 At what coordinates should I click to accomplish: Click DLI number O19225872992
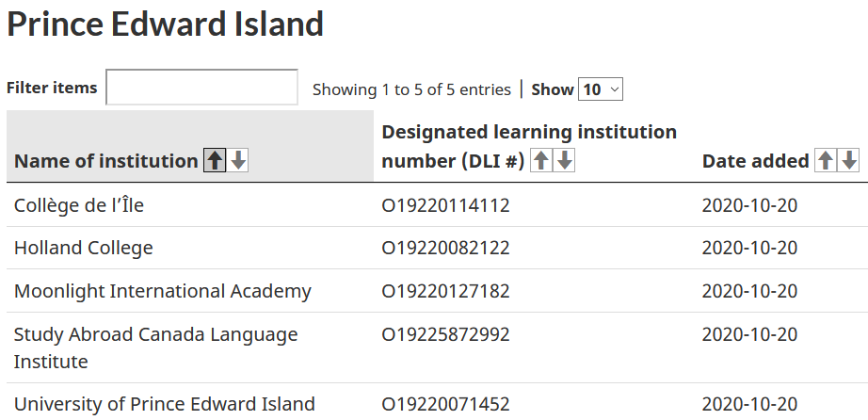(445, 334)
